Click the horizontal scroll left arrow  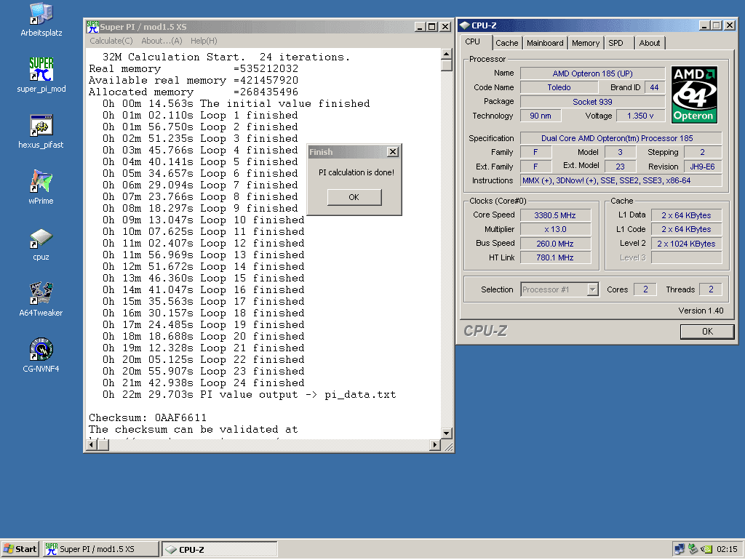92,445
